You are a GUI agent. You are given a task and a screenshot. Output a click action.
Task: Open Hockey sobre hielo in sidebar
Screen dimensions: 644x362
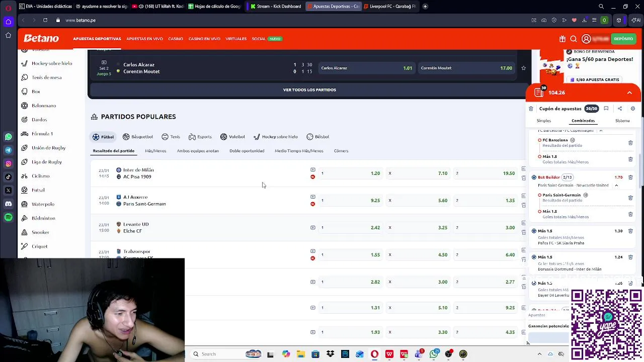click(x=52, y=63)
